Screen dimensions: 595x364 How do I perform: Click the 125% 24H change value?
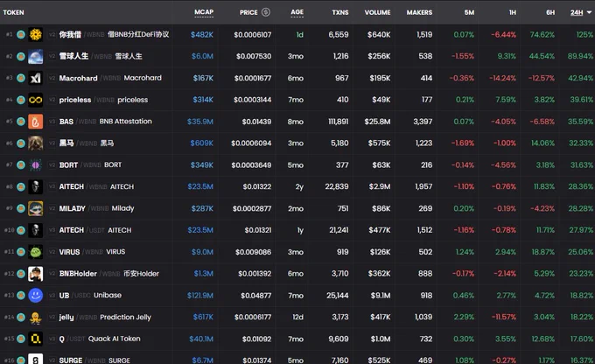pos(584,34)
